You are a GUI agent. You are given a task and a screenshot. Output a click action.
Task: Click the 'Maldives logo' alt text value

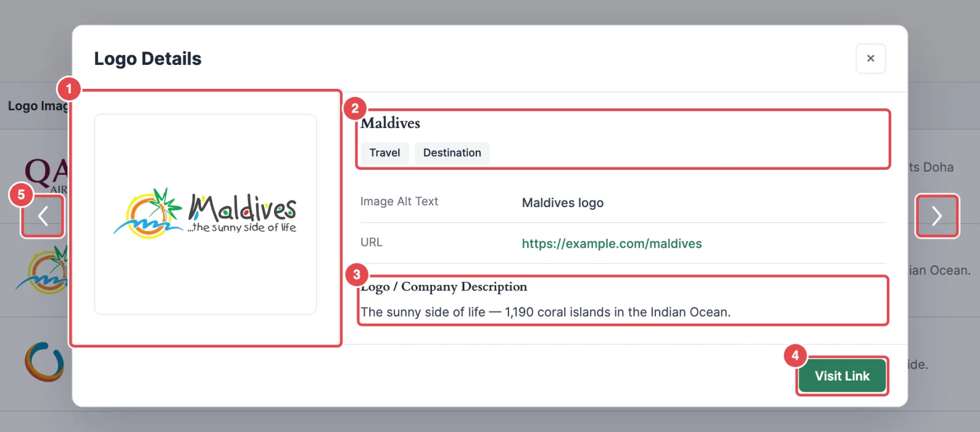(563, 203)
